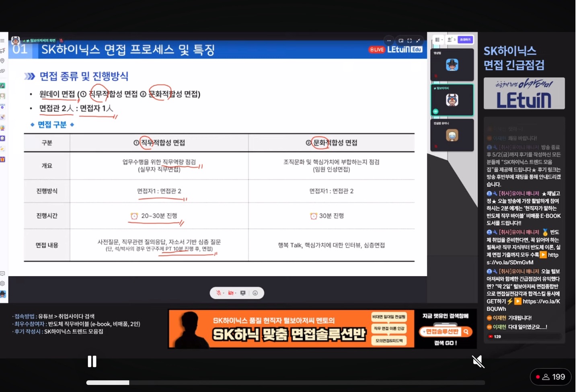Click chat message '쾌유 바랍니다!'
Viewport: 579px width, 392px height.
(x=523, y=138)
